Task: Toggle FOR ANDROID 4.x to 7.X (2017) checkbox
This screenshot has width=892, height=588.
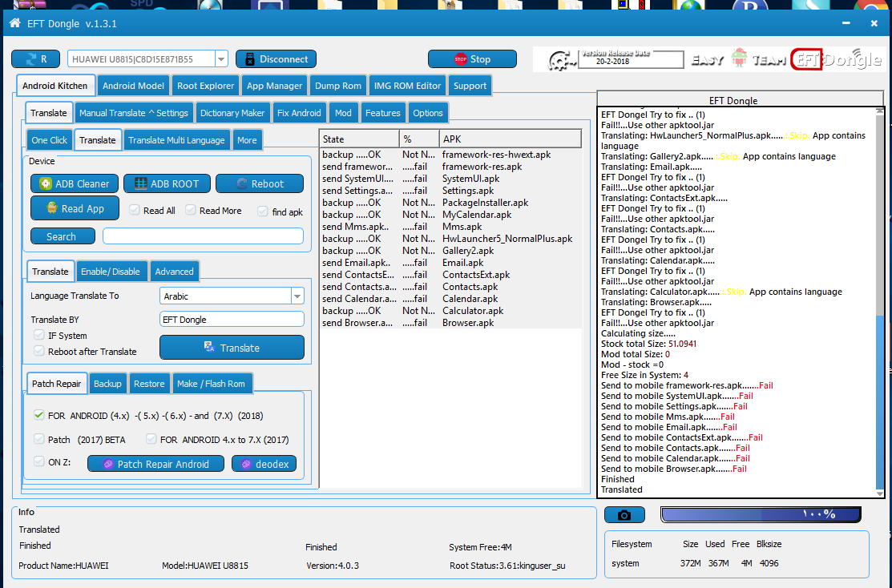Action: pos(151,438)
